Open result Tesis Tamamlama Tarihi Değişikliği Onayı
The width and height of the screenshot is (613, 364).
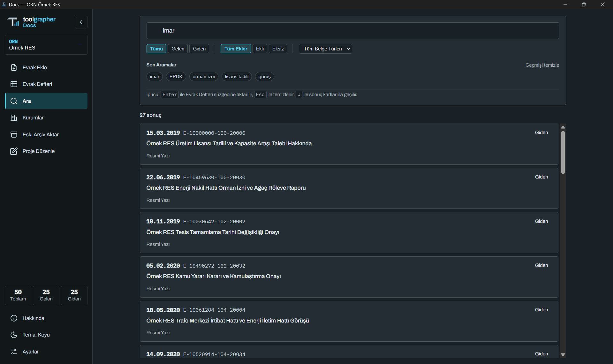click(349, 232)
